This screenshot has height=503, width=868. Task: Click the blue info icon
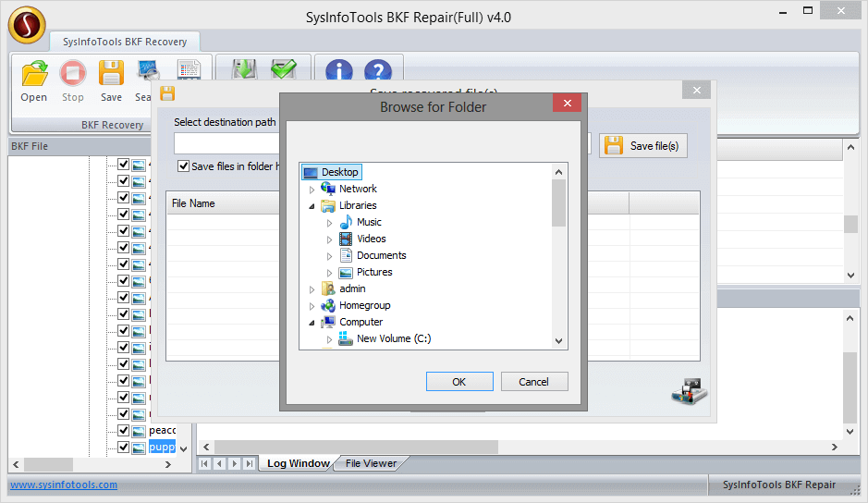338,70
